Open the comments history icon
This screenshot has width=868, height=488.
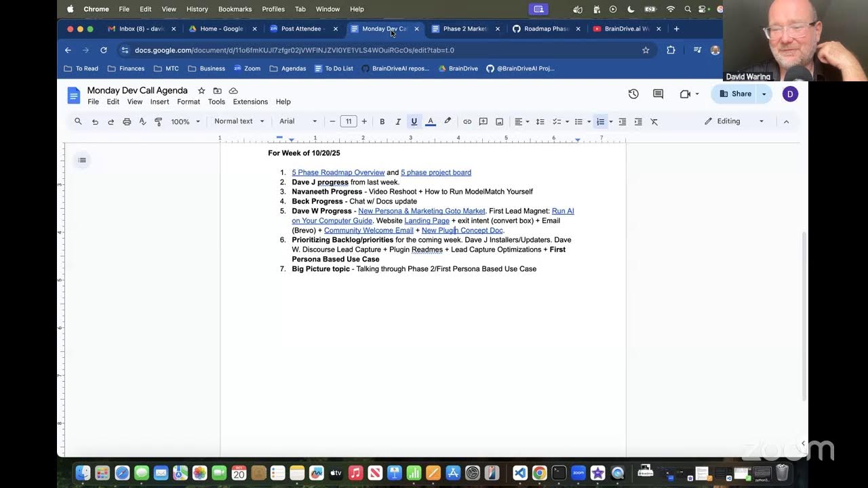(658, 94)
